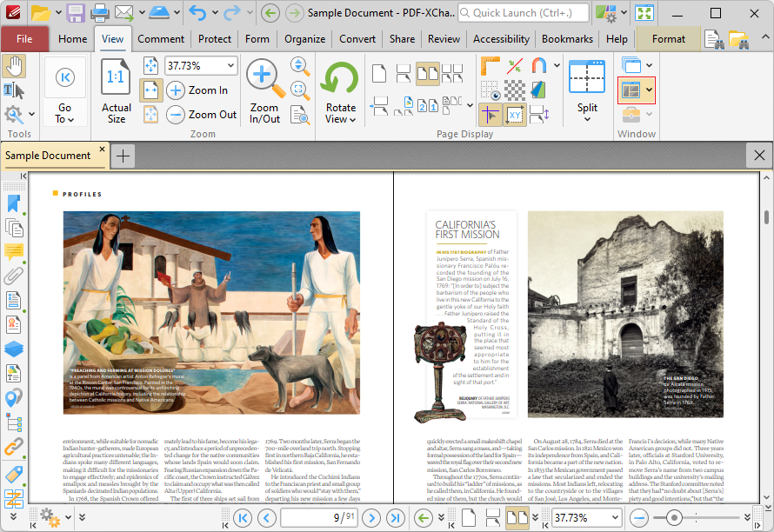Screen dimensions: 774x532
Task: Toggle Rulers display
Action: [490, 66]
